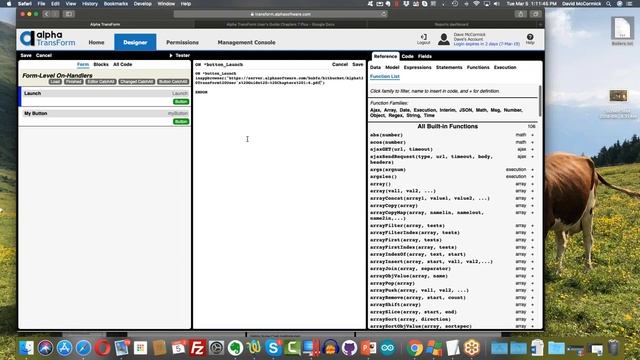The image size is (640, 360).
Task: Open Safari compass icon in dock
Action: point(84,348)
